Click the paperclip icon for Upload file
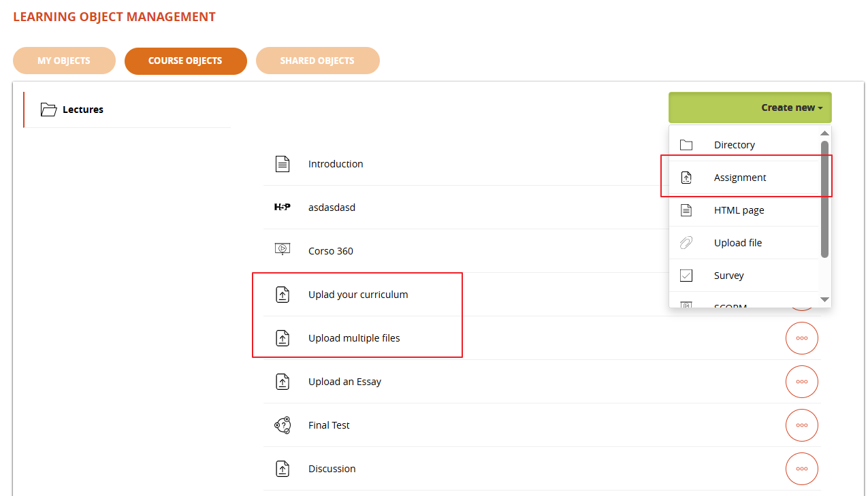 [686, 243]
